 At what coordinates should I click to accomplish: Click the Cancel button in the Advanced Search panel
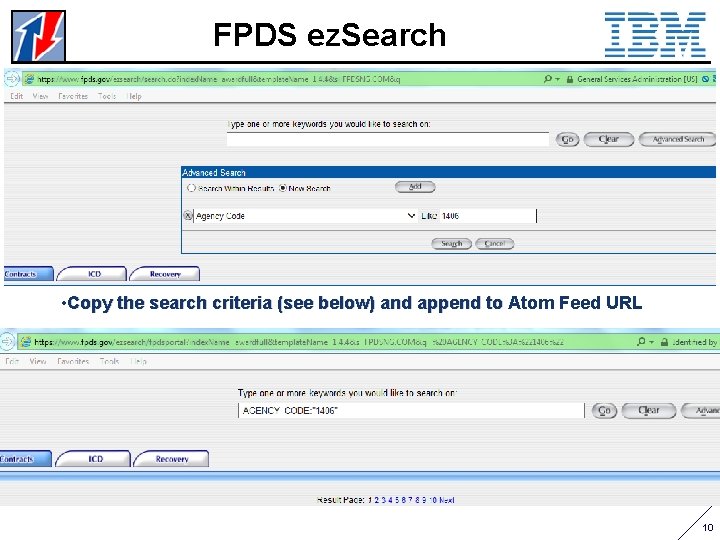(495, 244)
